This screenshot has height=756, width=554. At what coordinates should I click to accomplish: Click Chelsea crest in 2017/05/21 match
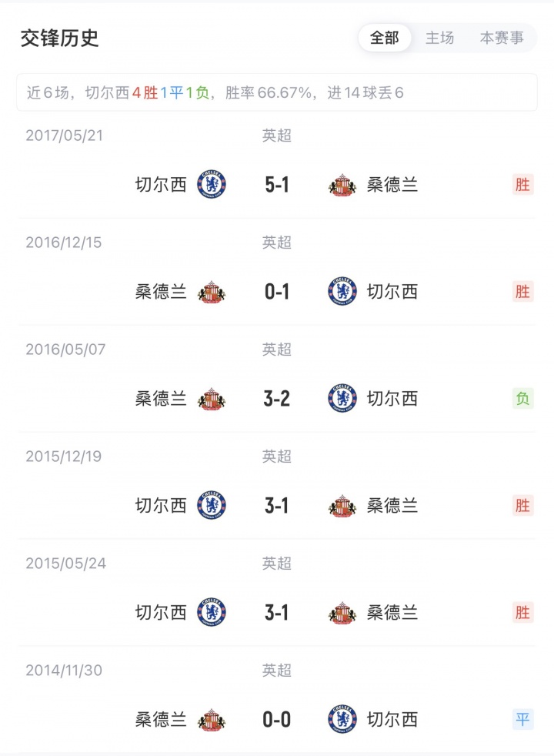(212, 185)
